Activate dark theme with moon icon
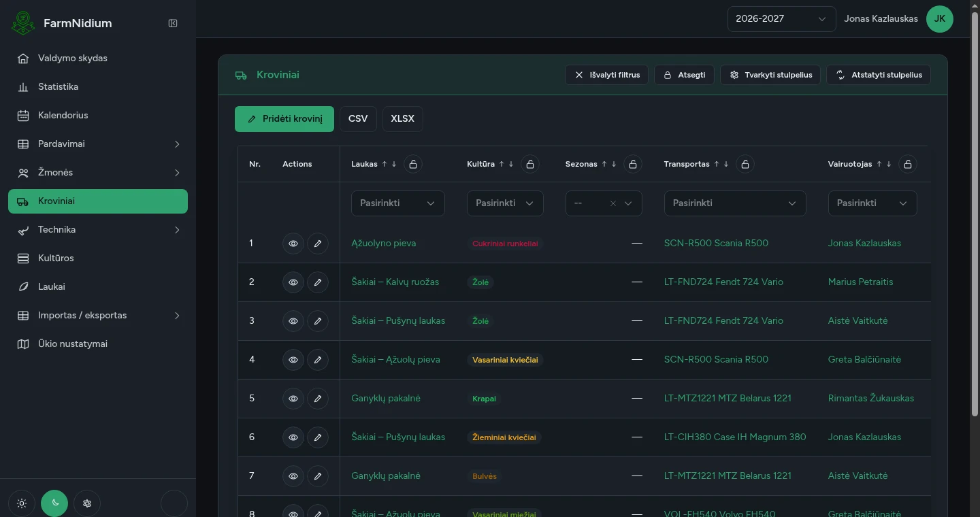 pos(54,503)
